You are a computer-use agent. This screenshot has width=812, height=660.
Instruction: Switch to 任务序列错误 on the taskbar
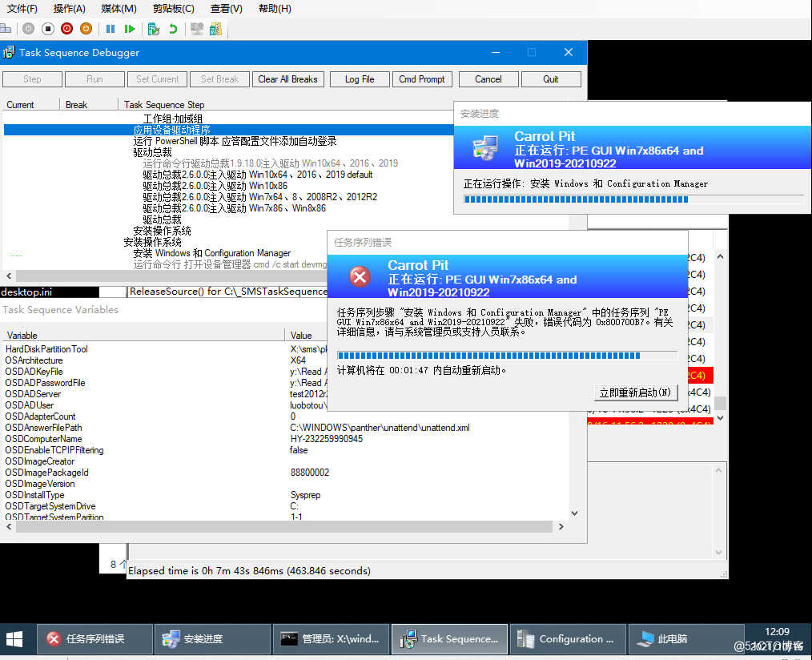(95, 638)
